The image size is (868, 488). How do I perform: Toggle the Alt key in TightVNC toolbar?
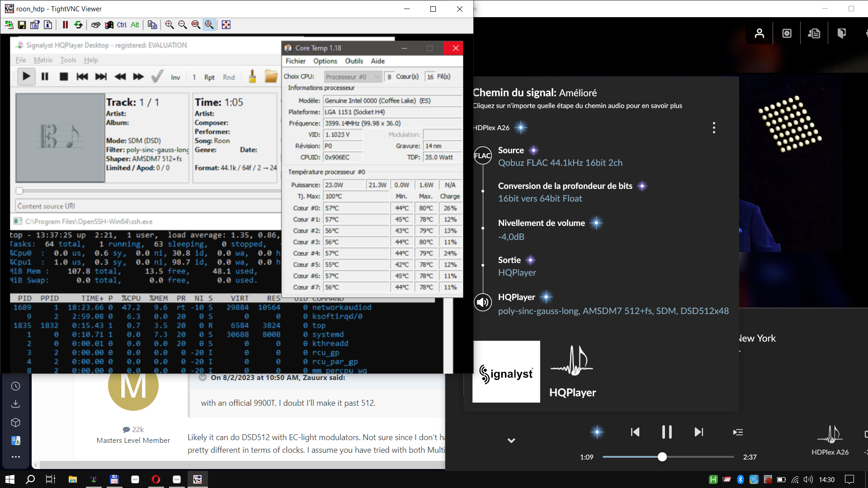135,25
